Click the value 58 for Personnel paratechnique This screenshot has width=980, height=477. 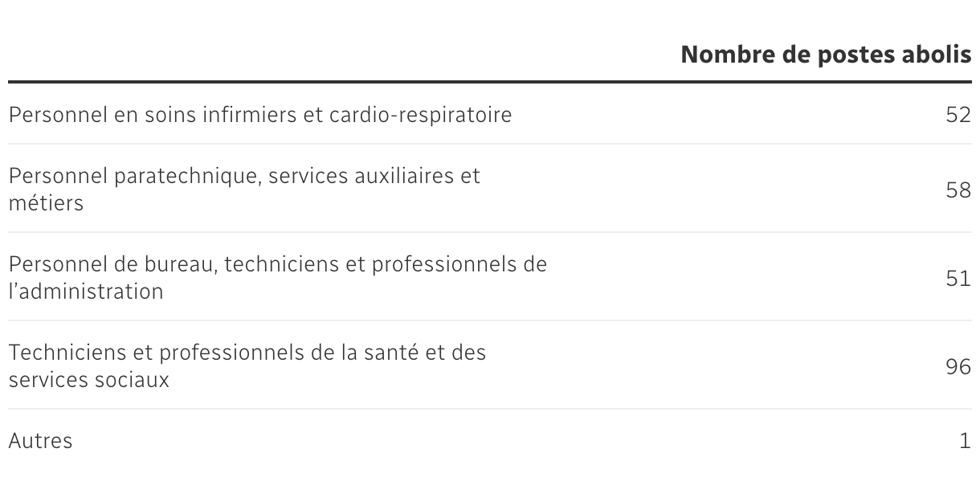(x=959, y=190)
